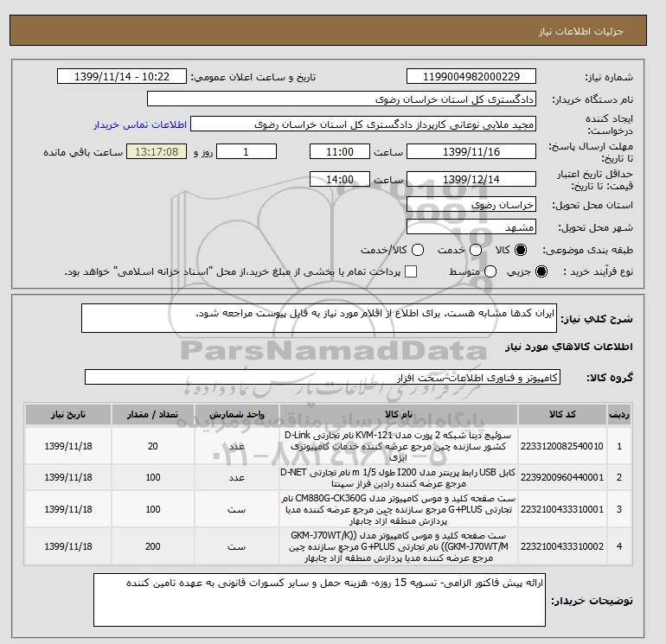Select the متوسط purchase type radio
The width and height of the screenshot is (666, 644).
[490, 271]
